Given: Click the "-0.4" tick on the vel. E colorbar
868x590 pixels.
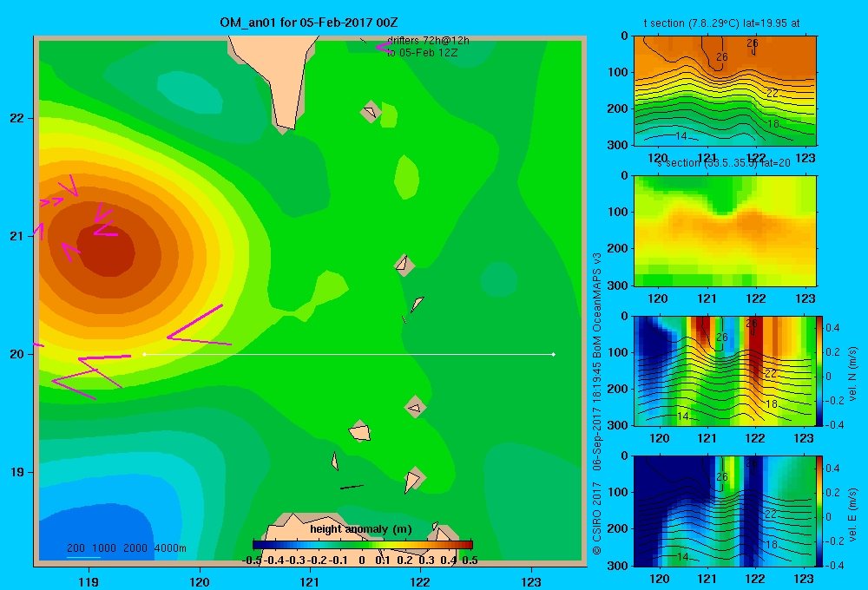Looking at the screenshot, I should [x=833, y=565].
